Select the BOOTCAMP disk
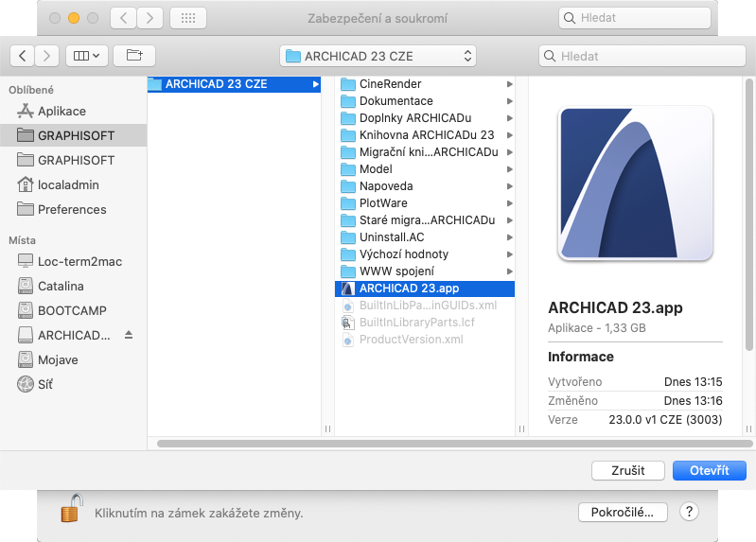Screen dimensions: 756x542 tap(73, 310)
